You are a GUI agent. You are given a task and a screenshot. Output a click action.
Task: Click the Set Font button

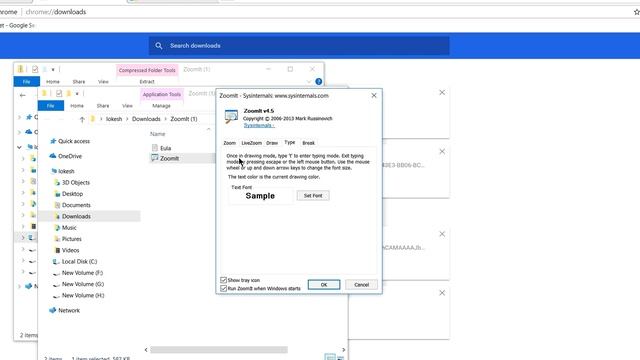point(313,196)
